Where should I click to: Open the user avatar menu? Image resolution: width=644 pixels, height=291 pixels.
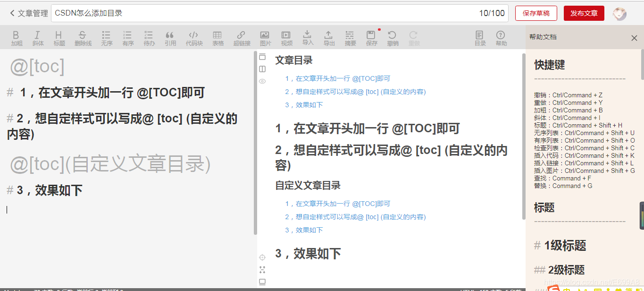click(x=619, y=14)
